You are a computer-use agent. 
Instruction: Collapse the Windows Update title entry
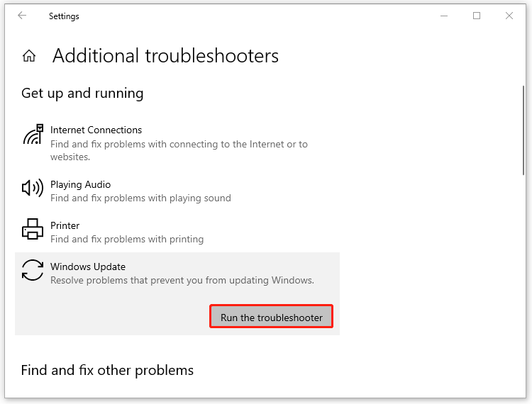[88, 266]
